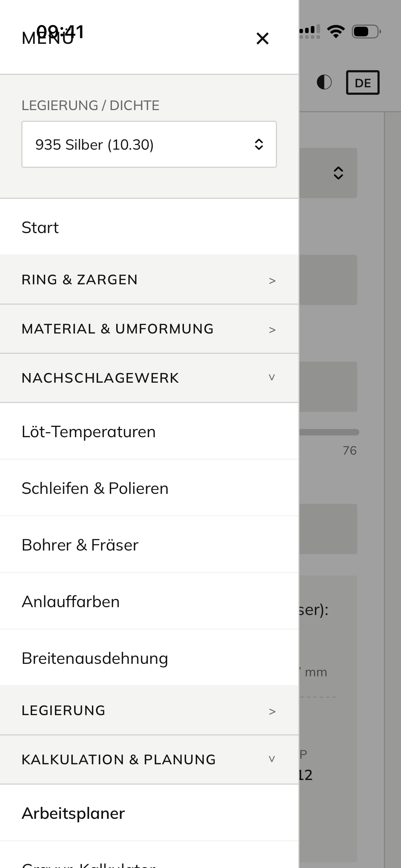
Task: Expand Material & Umformung chevron
Action: point(272,329)
